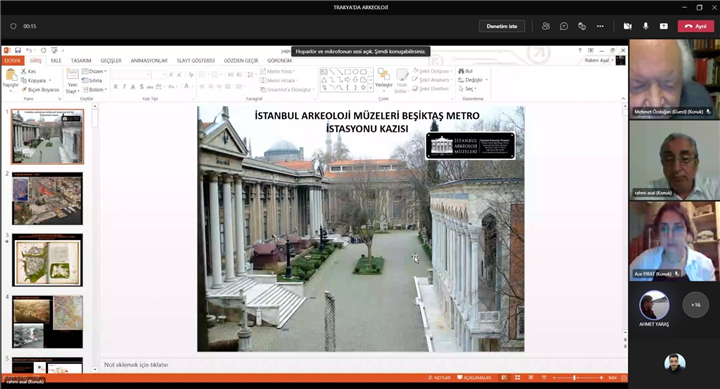Expand the shapes gallery more arrow
720x389 pixels.
(371, 88)
